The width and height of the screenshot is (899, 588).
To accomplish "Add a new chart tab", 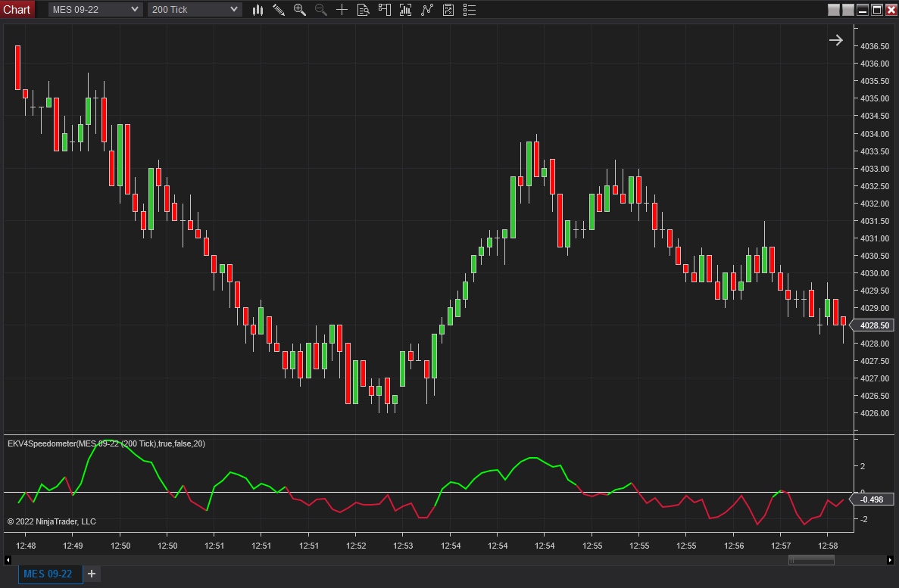I will click(x=91, y=574).
